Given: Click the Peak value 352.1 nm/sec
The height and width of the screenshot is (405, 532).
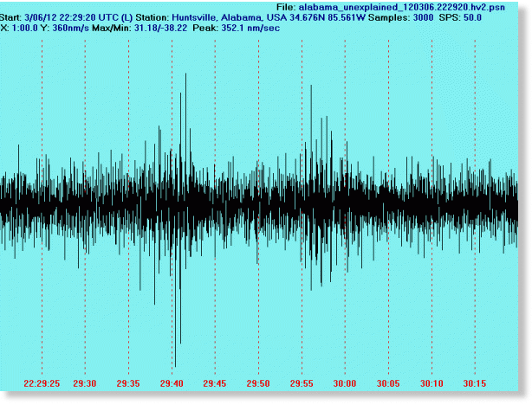Looking at the screenshot, I should coord(250,28).
